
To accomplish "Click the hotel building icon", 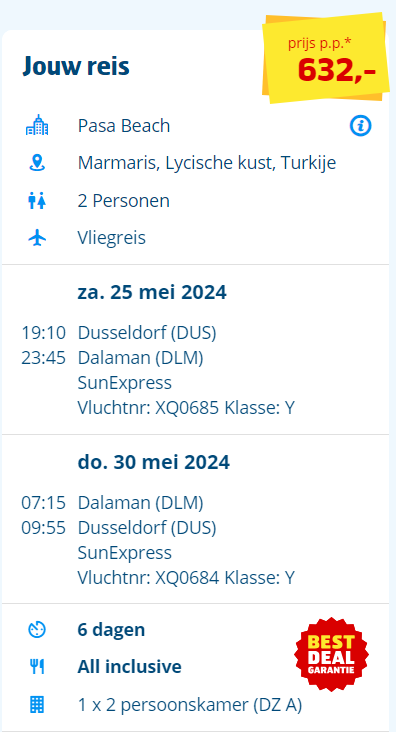I will 37,125.
